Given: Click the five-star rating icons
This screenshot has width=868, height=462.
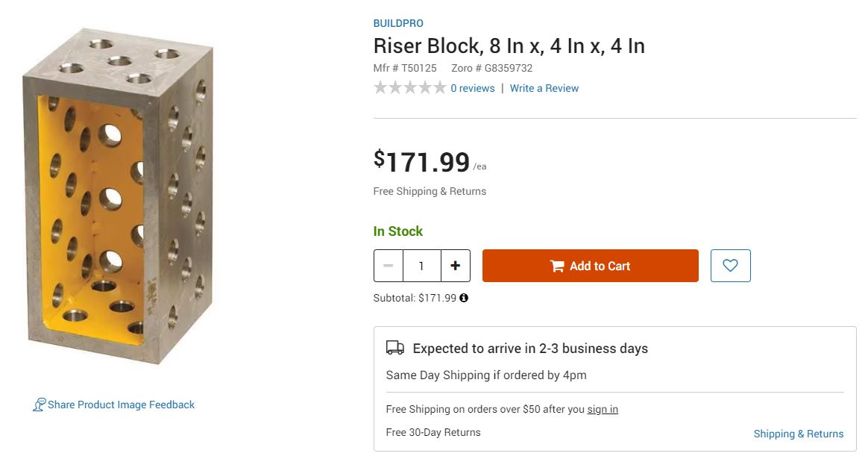Looking at the screenshot, I should tap(410, 88).
